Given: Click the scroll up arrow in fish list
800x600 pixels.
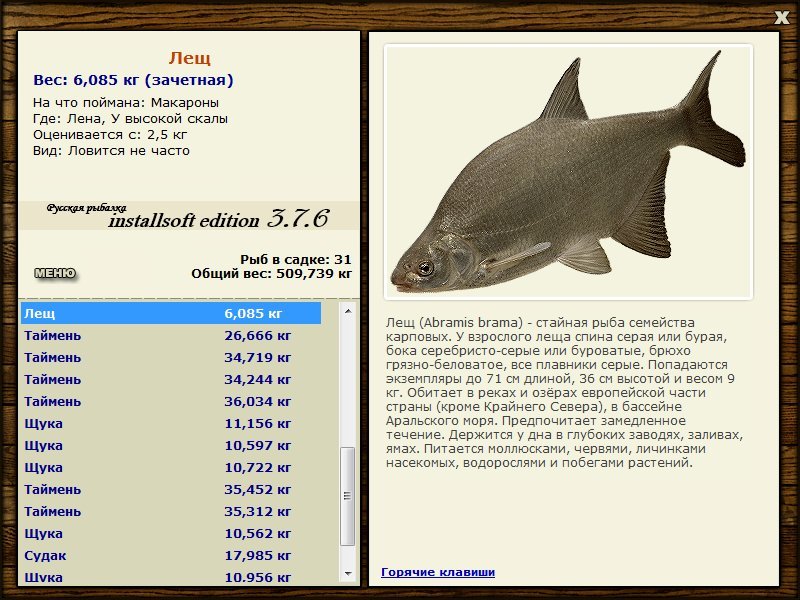Looking at the screenshot, I should point(348,311).
